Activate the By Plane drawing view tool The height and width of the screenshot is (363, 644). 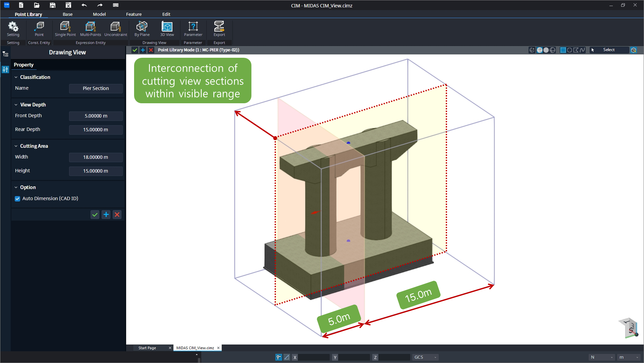coord(142,29)
